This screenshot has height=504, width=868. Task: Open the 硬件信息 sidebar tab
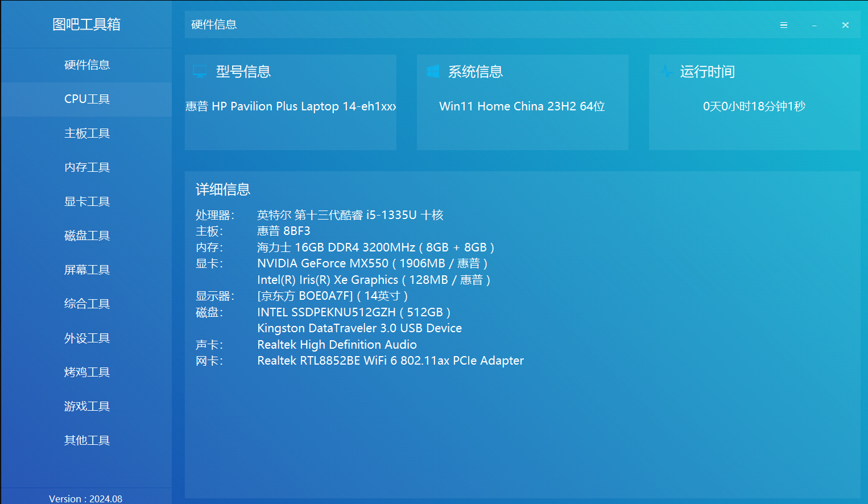pos(86,65)
